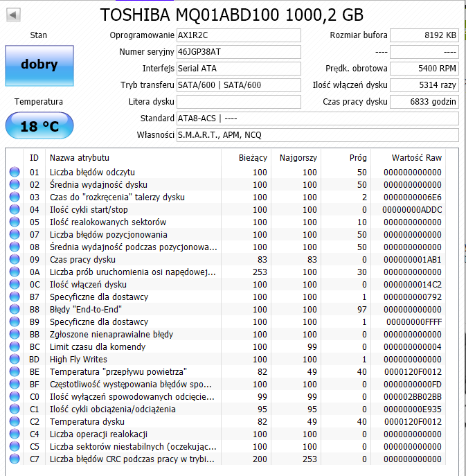Screen dimensions: 466x476
Task: Click the 'Nazwa atrybutu' column header
Action: pyautogui.click(x=133, y=158)
